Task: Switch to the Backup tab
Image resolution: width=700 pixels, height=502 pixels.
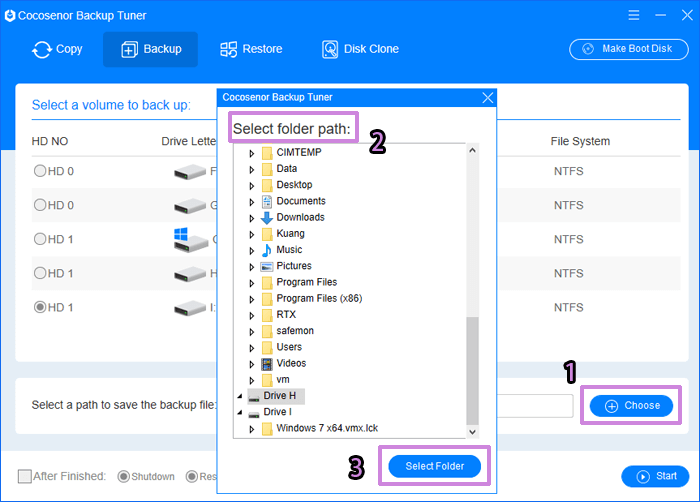Action: (x=150, y=49)
